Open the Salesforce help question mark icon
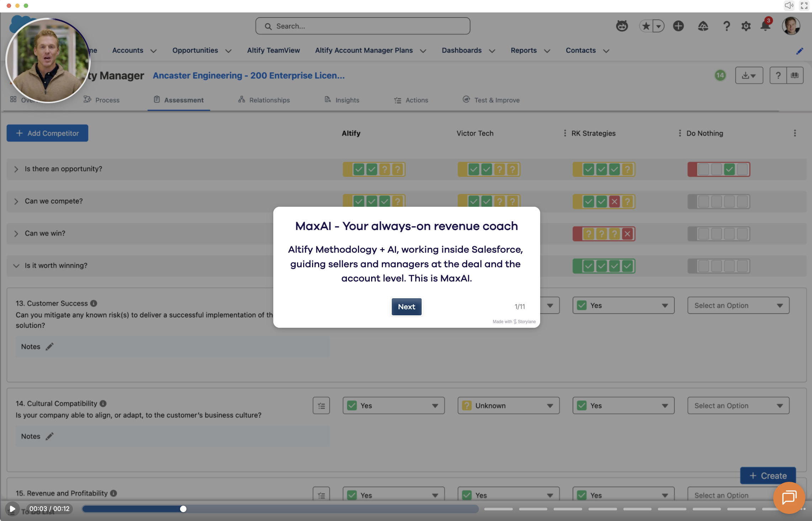The image size is (812, 521). 726,26
